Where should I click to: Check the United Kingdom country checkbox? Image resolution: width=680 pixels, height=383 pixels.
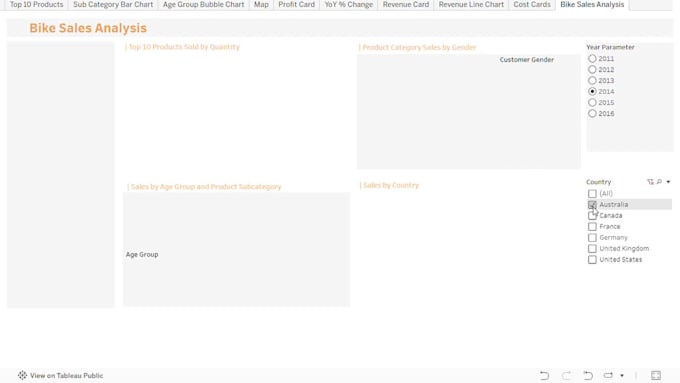pyautogui.click(x=592, y=249)
